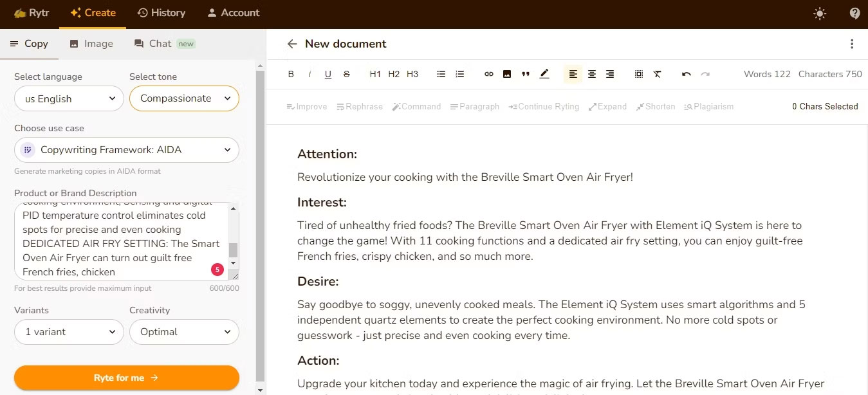This screenshot has height=395, width=868.
Task: Select all text icon
Action: tap(639, 74)
